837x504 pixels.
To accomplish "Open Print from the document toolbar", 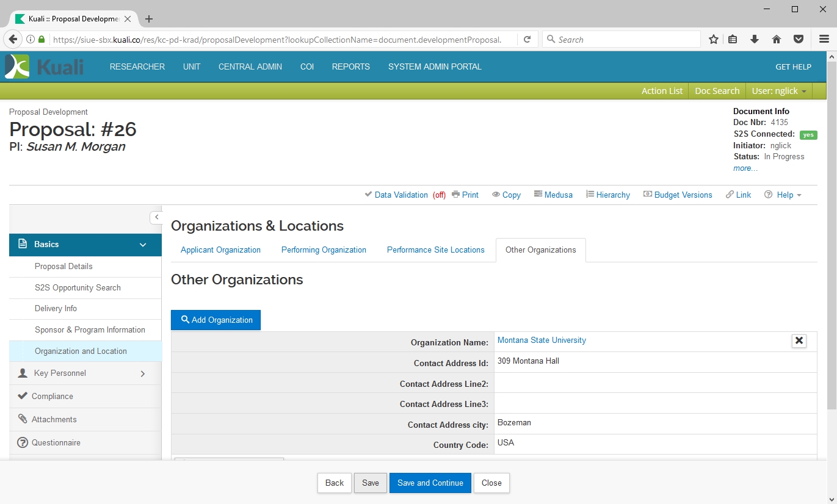I will (465, 195).
